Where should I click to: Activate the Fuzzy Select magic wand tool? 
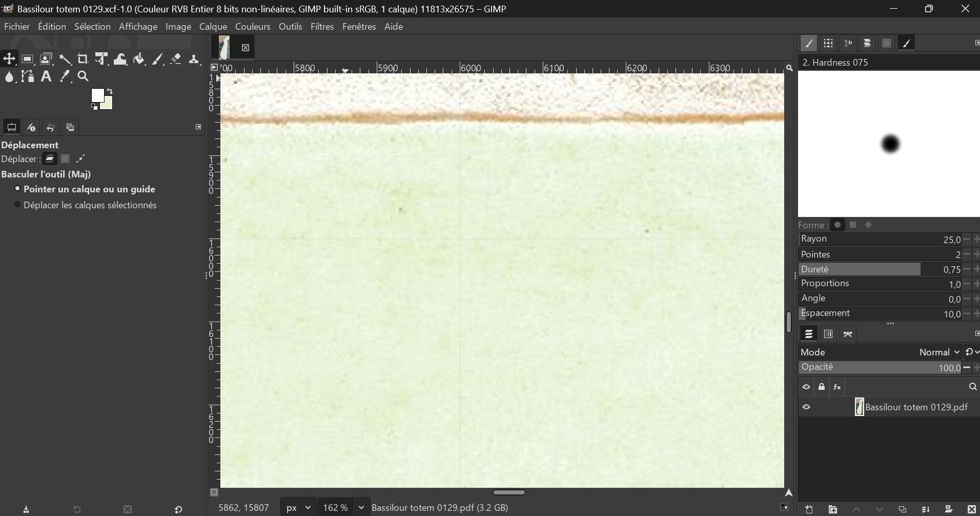pyautogui.click(x=65, y=59)
